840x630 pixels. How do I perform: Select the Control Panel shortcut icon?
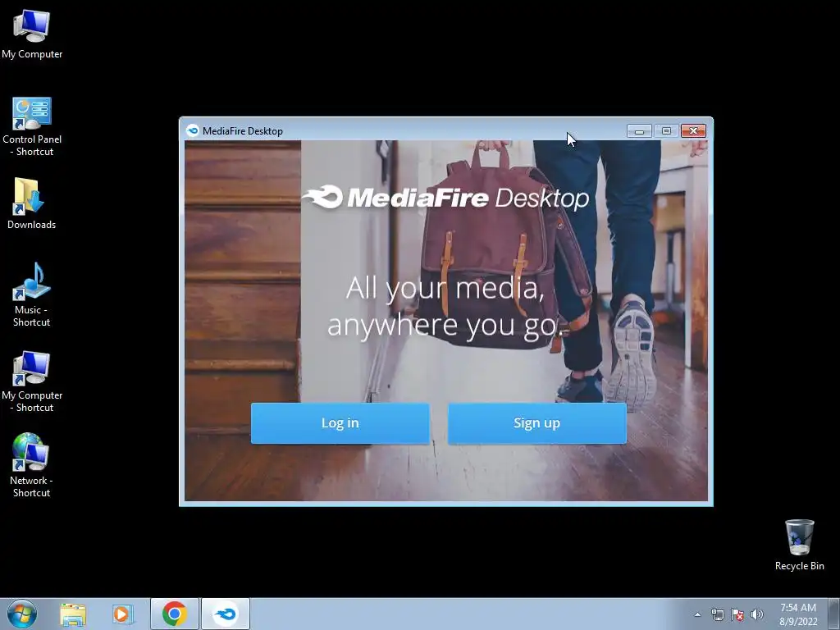32,126
